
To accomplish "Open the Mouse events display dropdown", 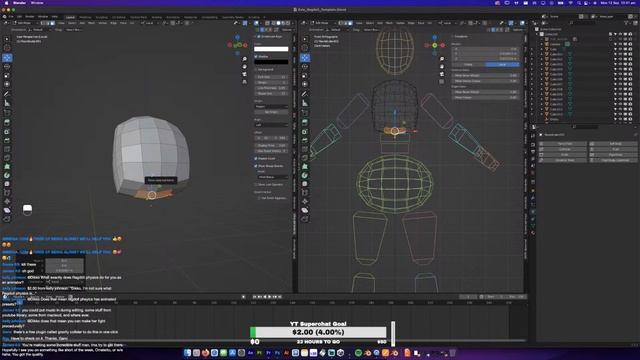I will coord(272,177).
